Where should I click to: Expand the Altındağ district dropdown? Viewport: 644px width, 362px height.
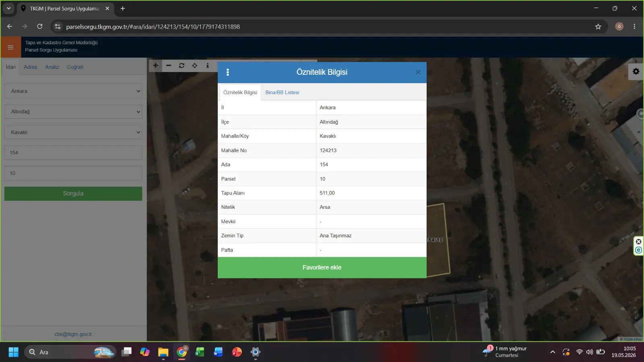(x=73, y=112)
